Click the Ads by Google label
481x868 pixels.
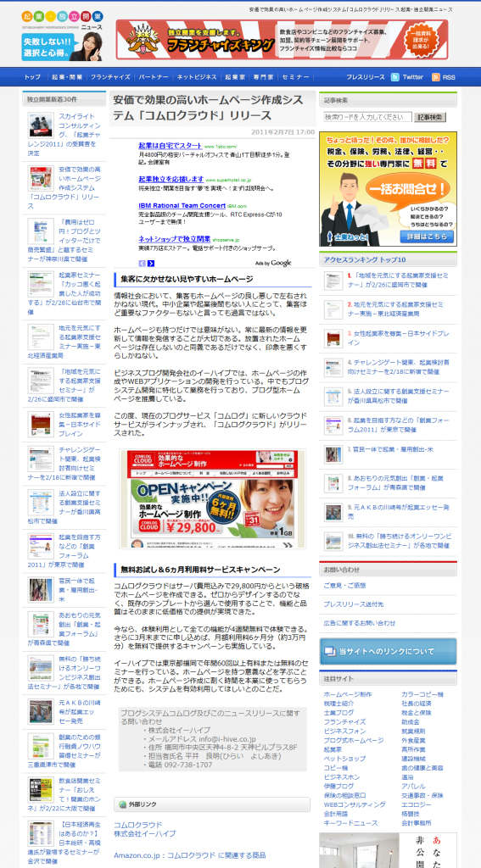coord(272,263)
